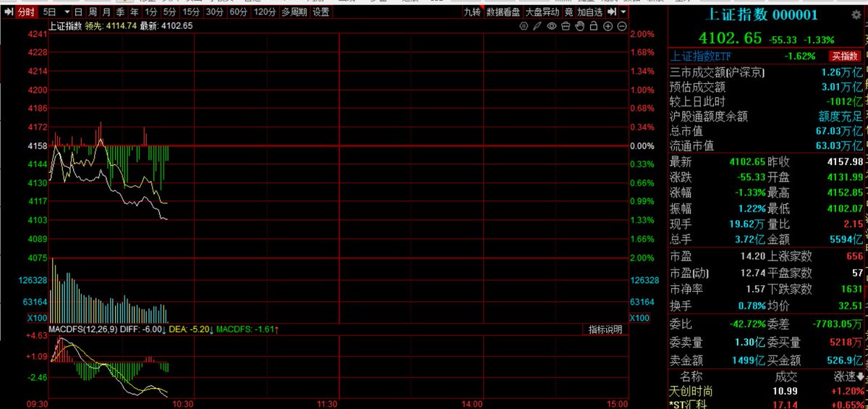
Task: Open the 设置 settings button
Action: tap(320, 12)
